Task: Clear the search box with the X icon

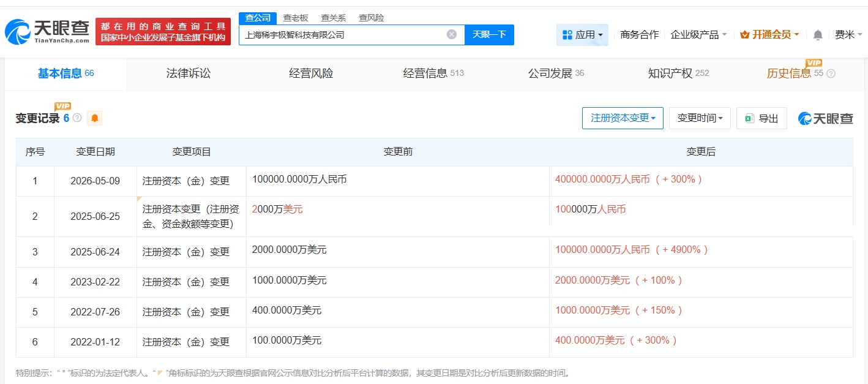Action: click(x=452, y=34)
